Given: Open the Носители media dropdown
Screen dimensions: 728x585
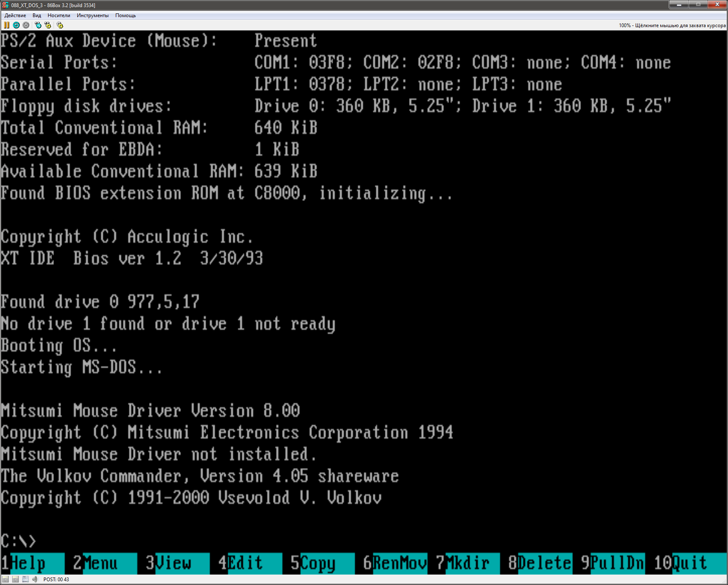Looking at the screenshot, I should (59, 15).
